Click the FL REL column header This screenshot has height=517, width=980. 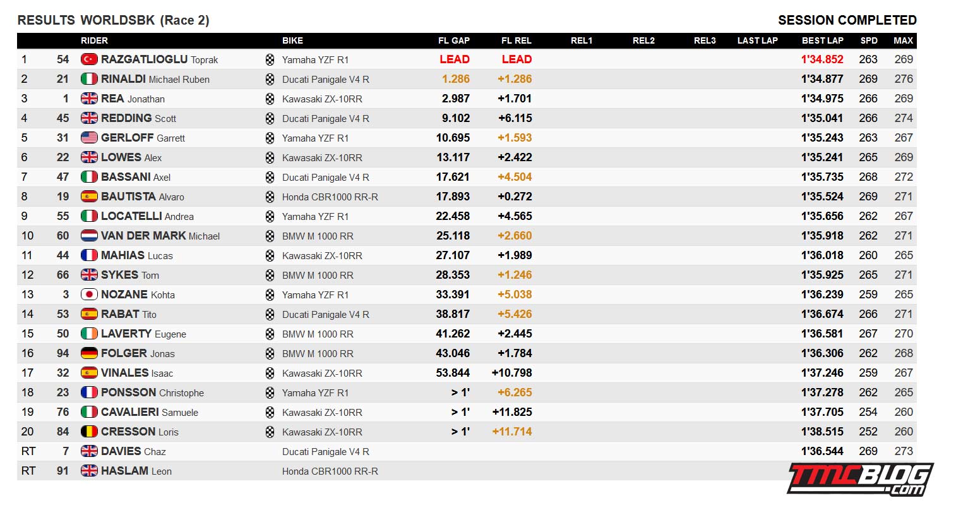517,40
